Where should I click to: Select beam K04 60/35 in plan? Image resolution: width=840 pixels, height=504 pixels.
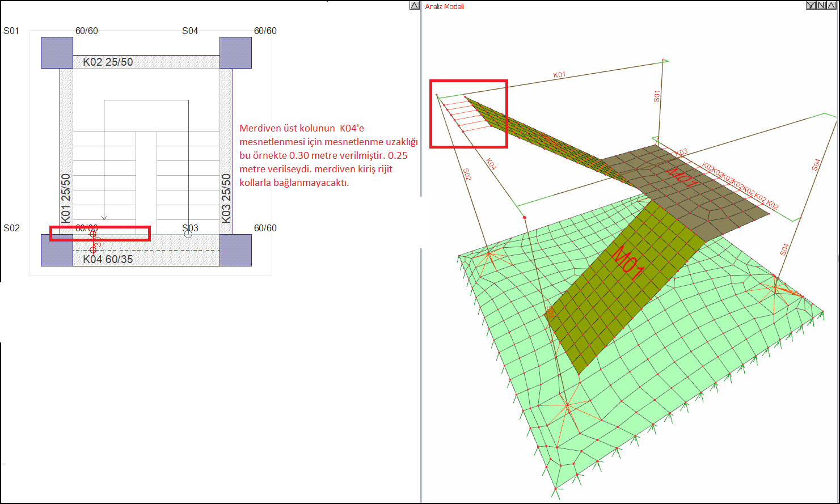coord(146,259)
